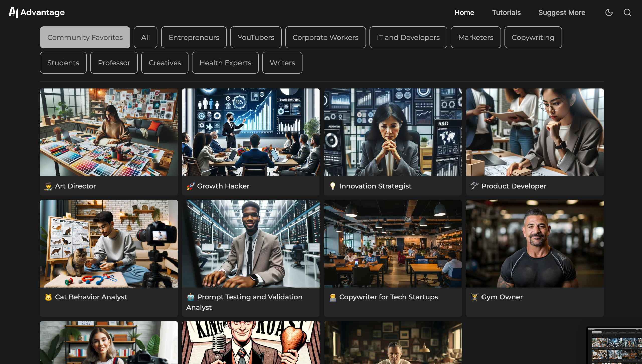Click the AI Advantage logo
Viewport: 642px width, 364px height.
[37, 12]
